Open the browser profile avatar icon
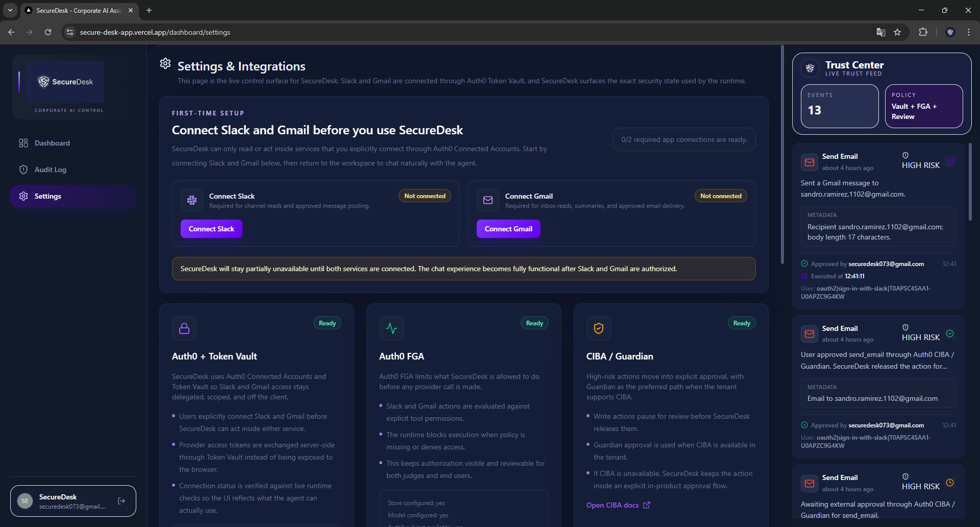Screen dimensions: 980x527 [950, 32]
